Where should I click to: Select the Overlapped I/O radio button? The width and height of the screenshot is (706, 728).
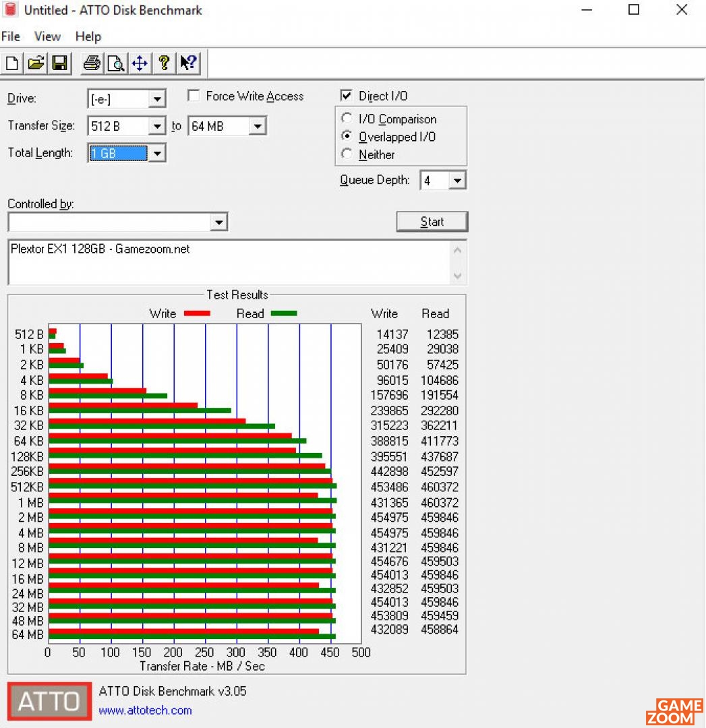coord(347,136)
